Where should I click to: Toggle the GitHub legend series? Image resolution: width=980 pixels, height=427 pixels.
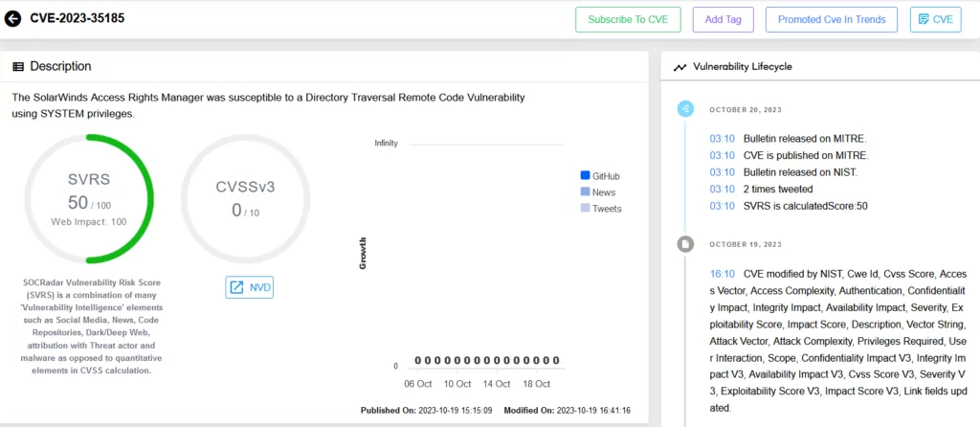[600, 176]
